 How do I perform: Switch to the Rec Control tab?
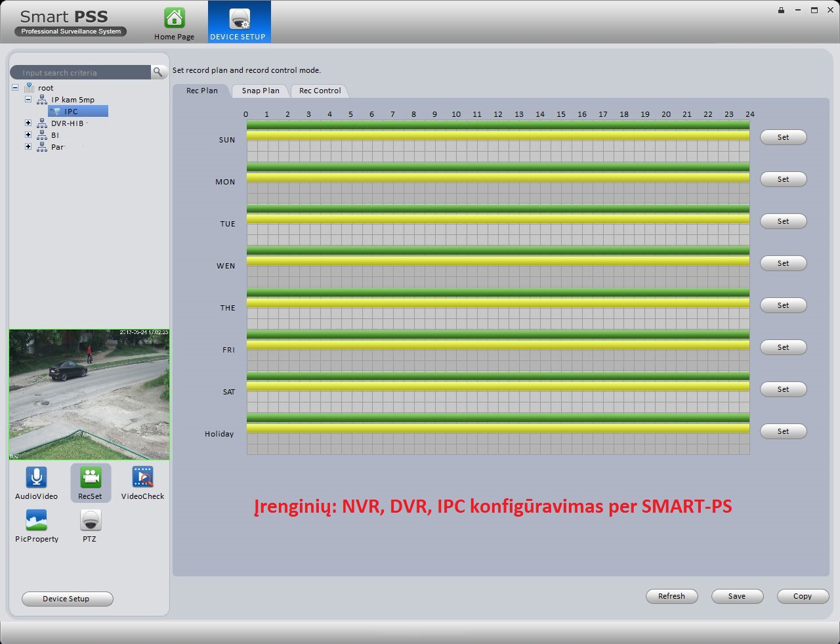(320, 91)
